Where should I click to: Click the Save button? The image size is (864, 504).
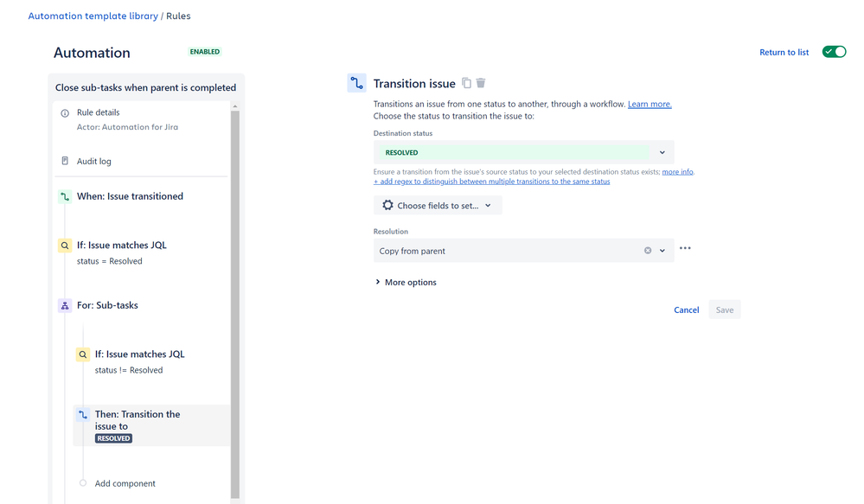pos(725,310)
